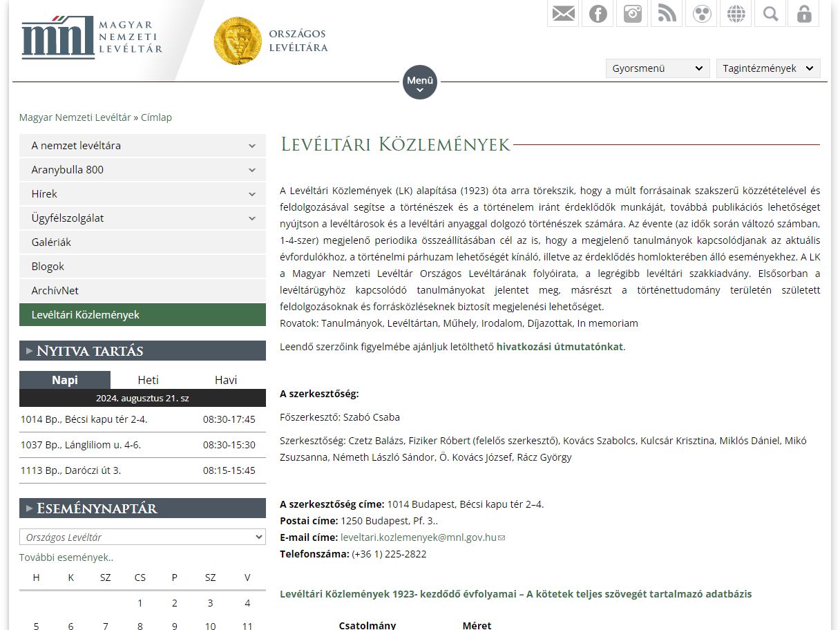Viewport: 840px width, 630px height.
Task: Select calendar day 1
Action: pyautogui.click(x=140, y=603)
